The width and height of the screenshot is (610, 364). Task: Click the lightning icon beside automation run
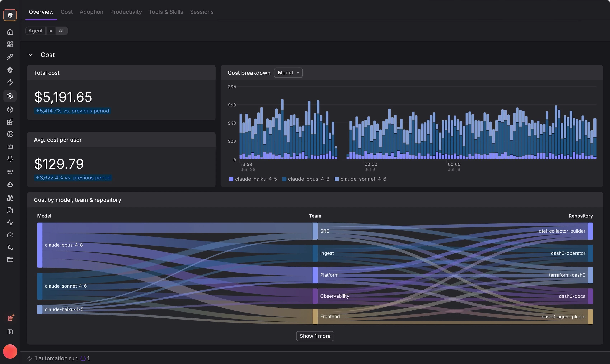(x=29, y=358)
